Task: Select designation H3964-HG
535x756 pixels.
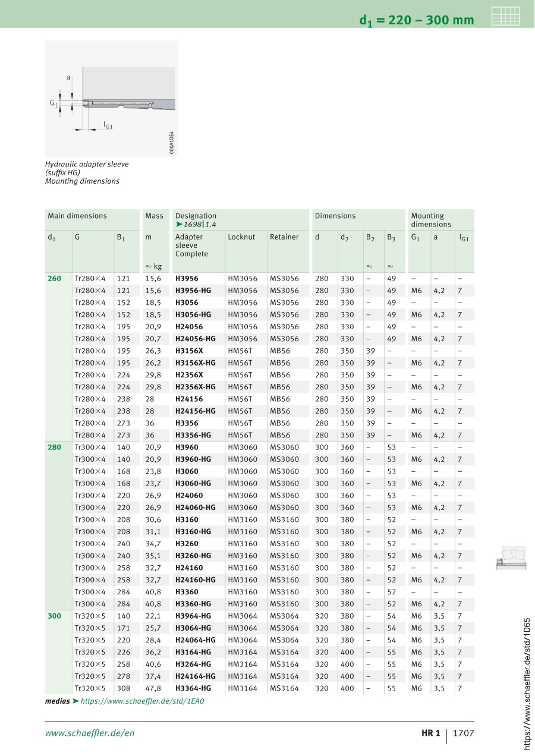Action: 193,616
